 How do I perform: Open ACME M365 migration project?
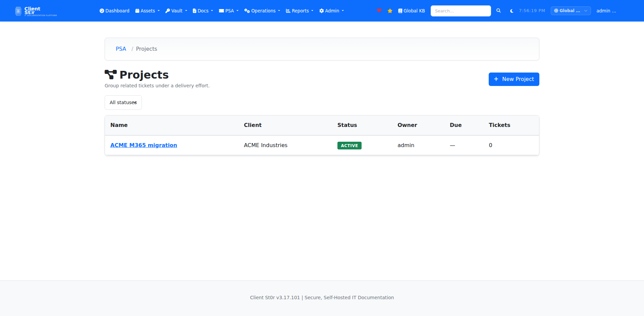click(x=144, y=145)
